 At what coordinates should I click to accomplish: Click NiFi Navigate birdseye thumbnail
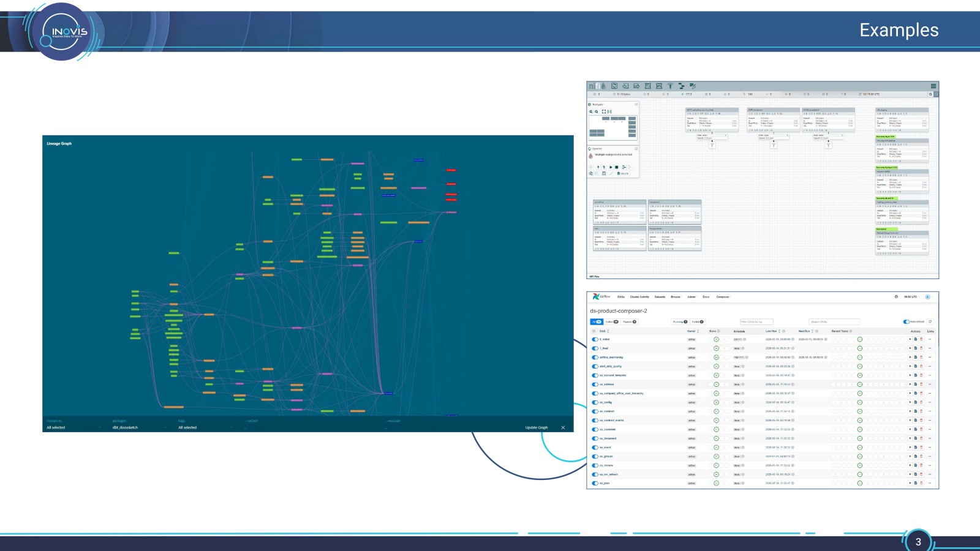613,128
